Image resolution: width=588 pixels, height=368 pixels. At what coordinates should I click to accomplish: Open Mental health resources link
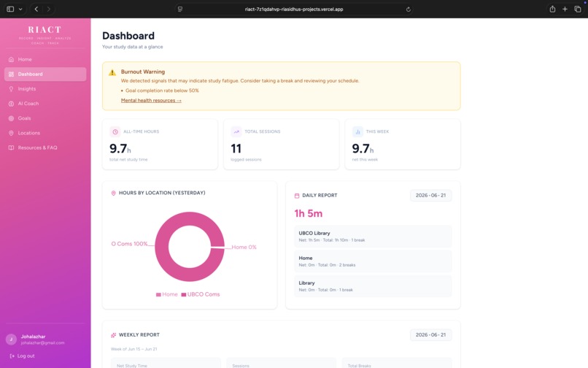pyautogui.click(x=151, y=100)
